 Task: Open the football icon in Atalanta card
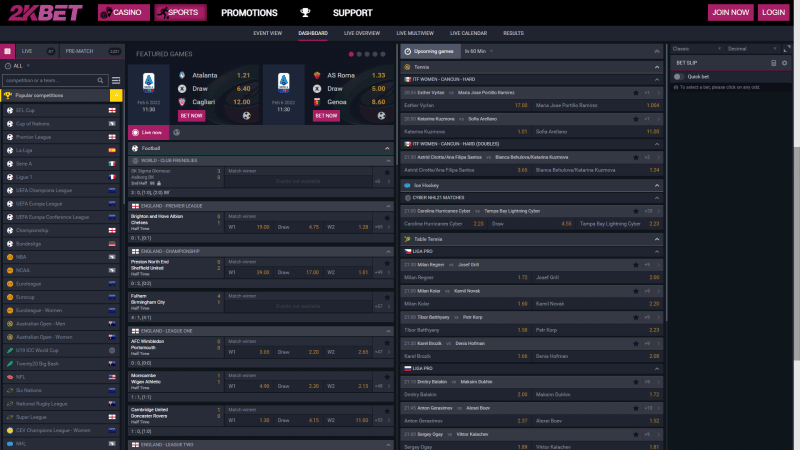point(246,116)
